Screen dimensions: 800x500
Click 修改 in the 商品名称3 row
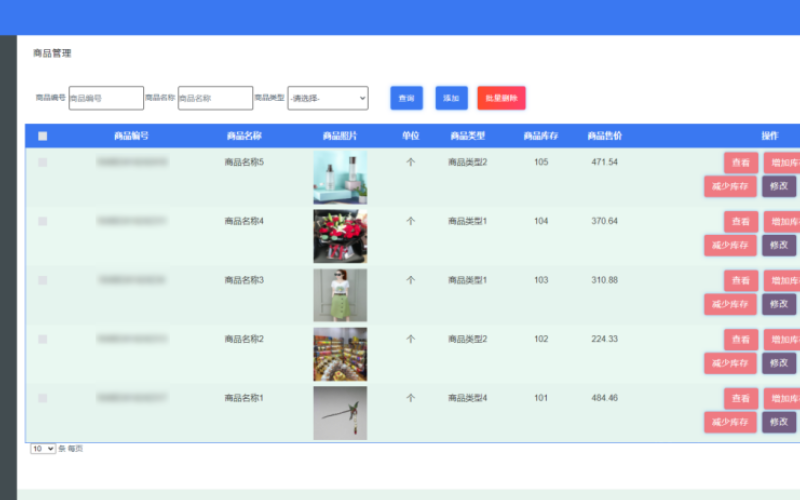(779, 304)
